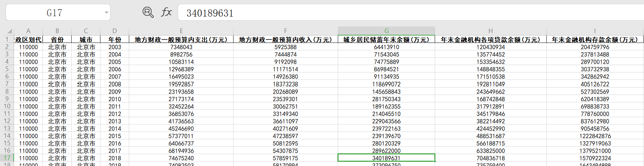Select column D header

115,31
